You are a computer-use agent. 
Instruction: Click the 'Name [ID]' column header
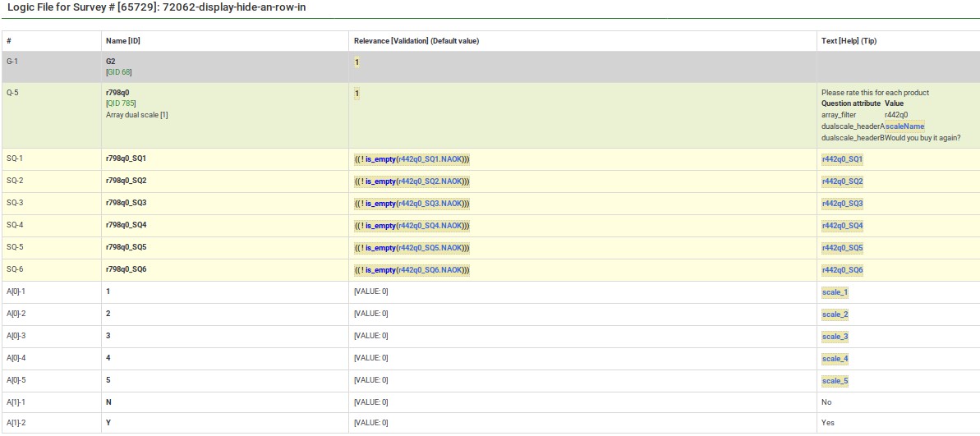[122, 41]
